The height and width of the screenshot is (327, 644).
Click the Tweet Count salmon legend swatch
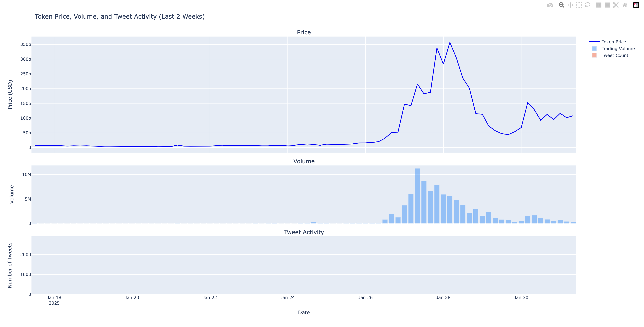(x=594, y=56)
